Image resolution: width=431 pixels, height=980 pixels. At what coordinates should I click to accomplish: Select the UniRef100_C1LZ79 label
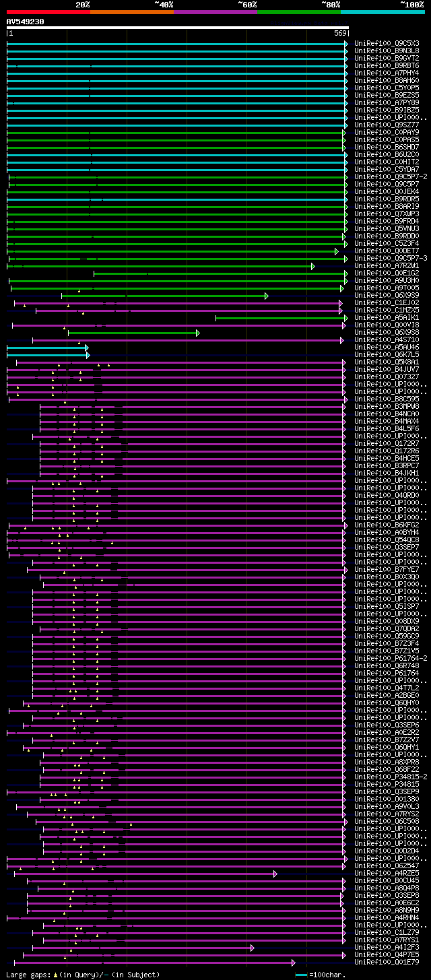[x=387, y=932]
